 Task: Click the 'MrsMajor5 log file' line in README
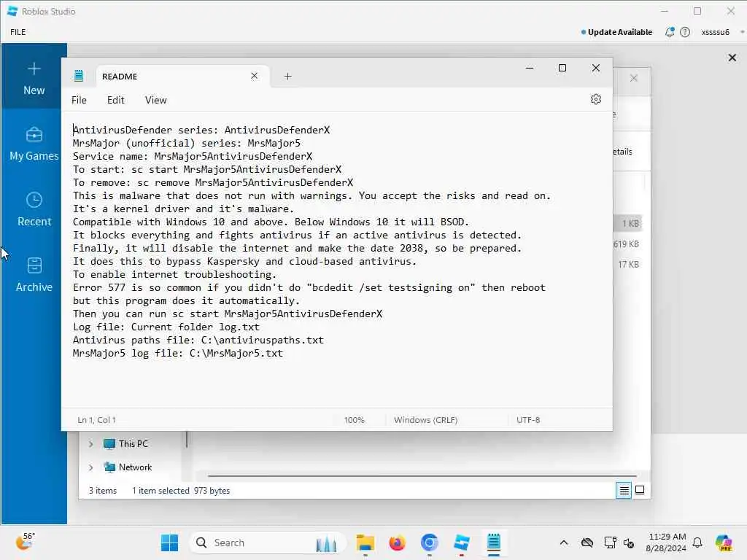tap(178, 354)
